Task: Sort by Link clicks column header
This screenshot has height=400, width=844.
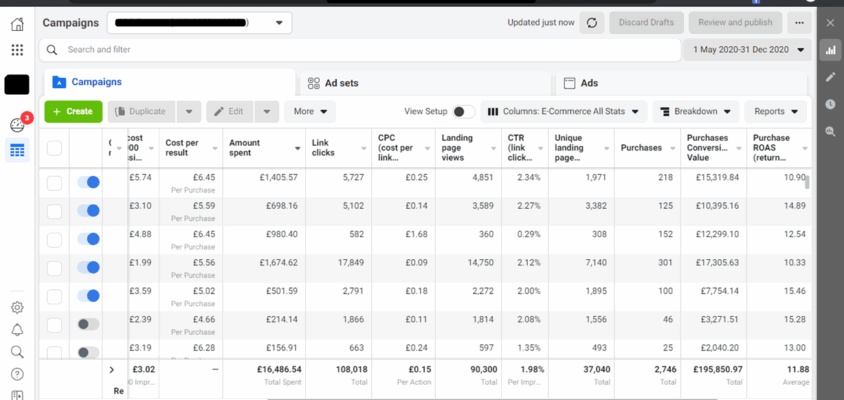Action: pyautogui.click(x=338, y=148)
